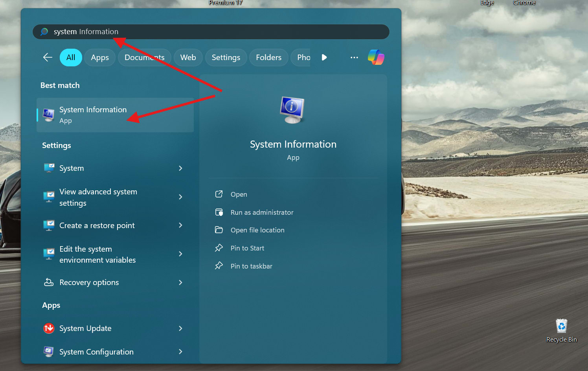This screenshot has width=588, height=371.
Task: Click the View advanced system settings icon
Action: [x=49, y=197]
